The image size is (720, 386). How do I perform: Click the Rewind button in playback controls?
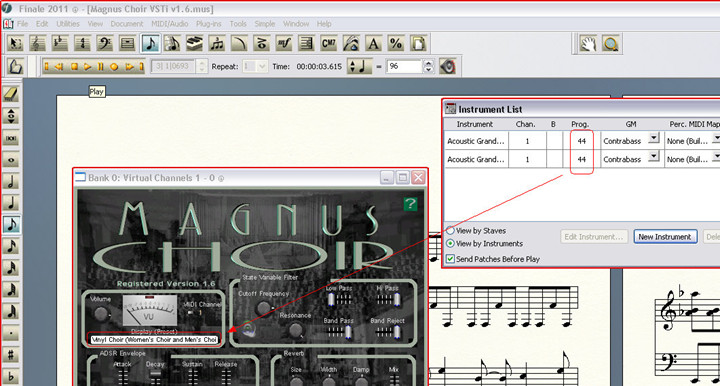59,67
